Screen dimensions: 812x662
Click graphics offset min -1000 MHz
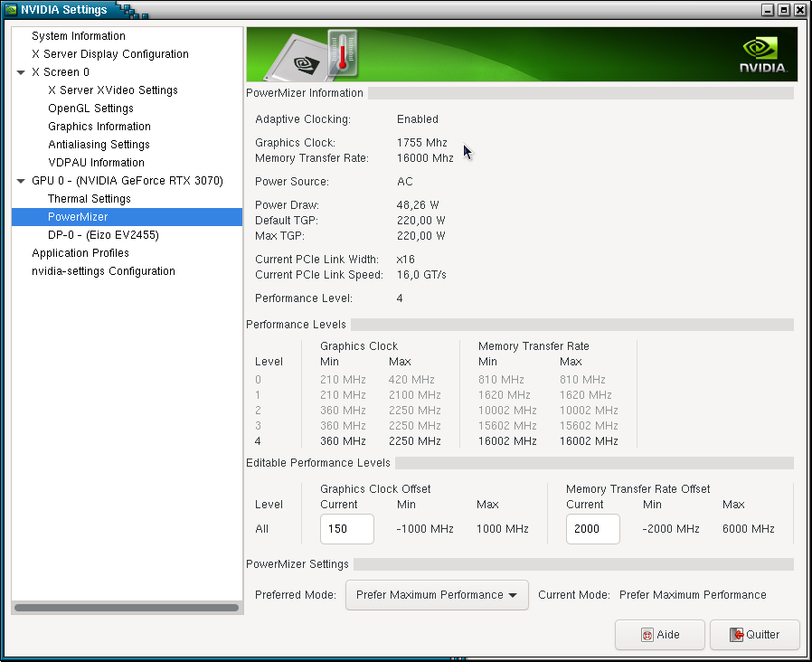pyautogui.click(x=425, y=529)
